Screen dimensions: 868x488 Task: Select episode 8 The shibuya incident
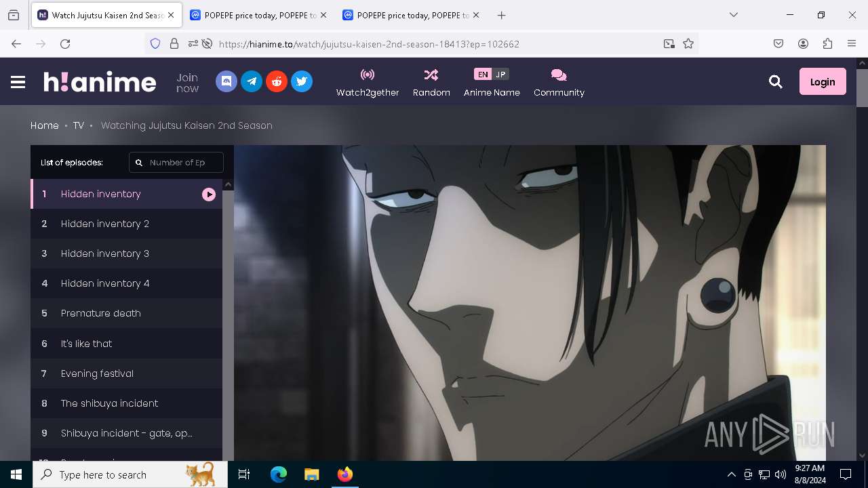click(126, 403)
